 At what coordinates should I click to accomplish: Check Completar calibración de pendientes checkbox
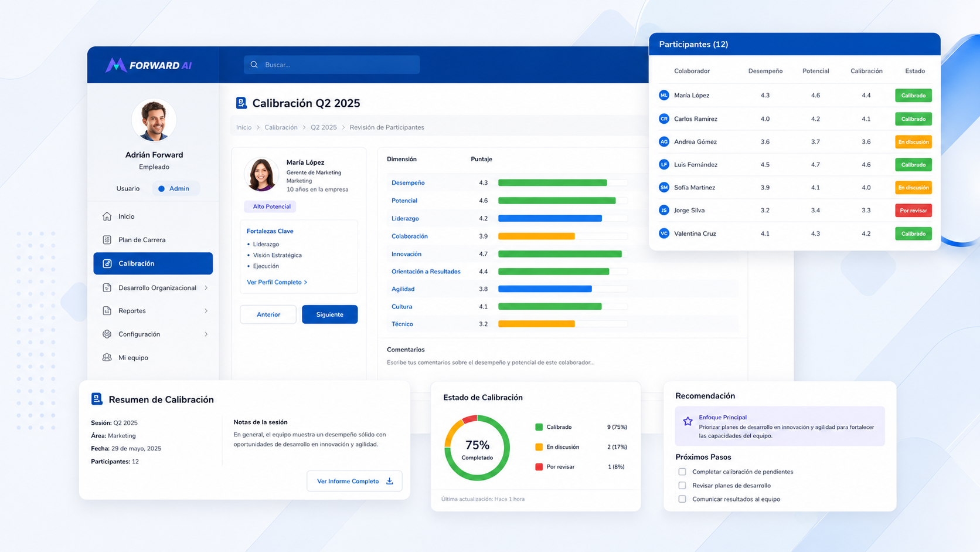pyautogui.click(x=682, y=472)
